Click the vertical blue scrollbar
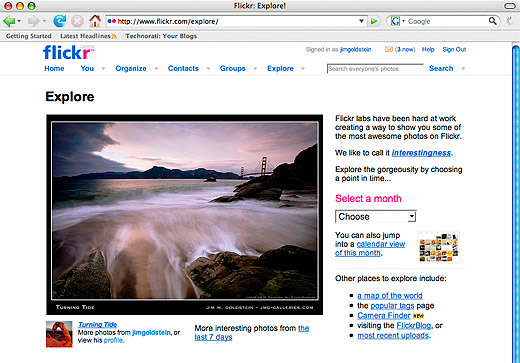Viewport: 520px width, 363px height. (x=516, y=203)
